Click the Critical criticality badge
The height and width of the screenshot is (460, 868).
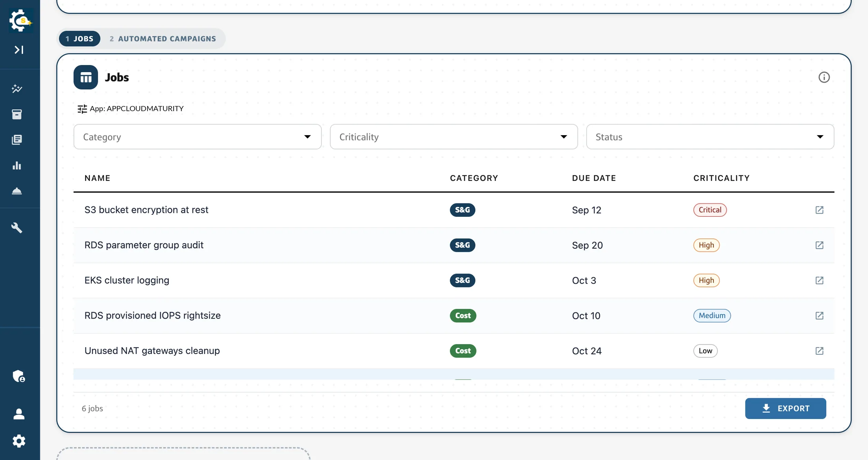[710, 210]
